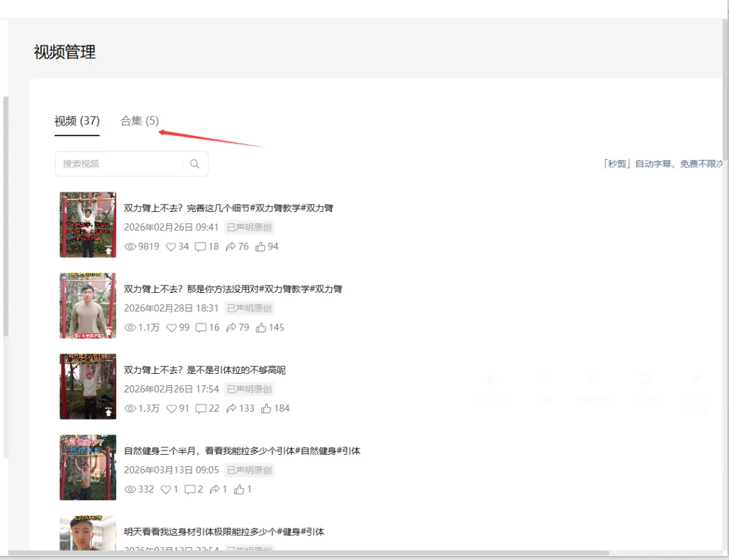Viewport: 729px width, 560px height.
Task: Open title 双力臂上不去？那是你方法没用对
Action: 233,289
